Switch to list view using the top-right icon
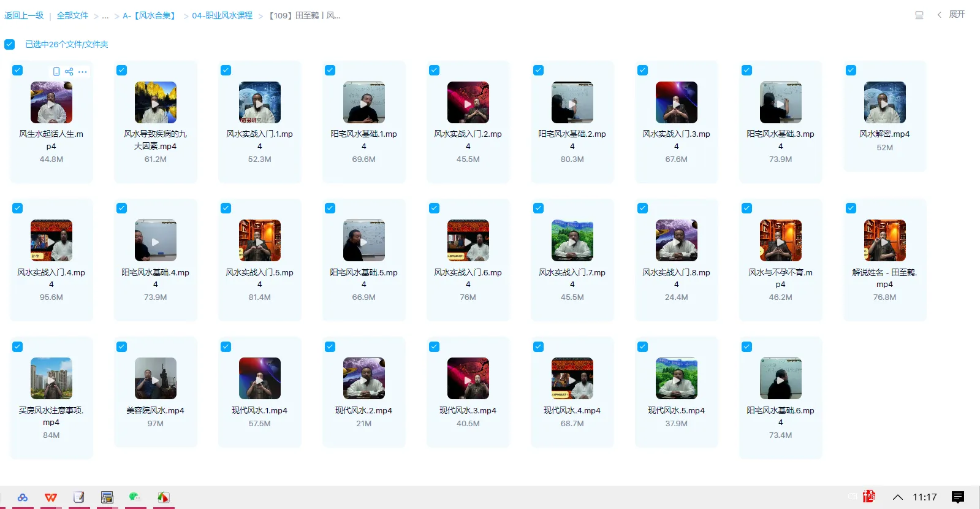The image size is (980, 509). click(919, 15)
